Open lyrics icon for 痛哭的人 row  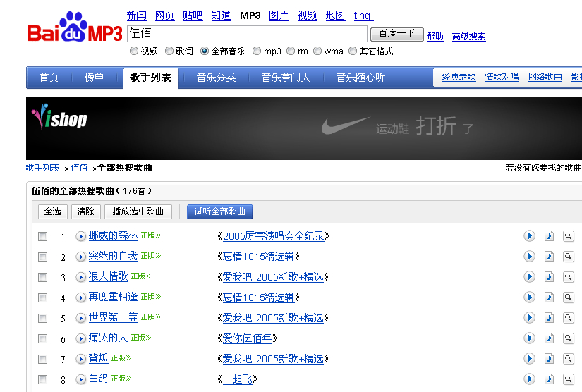point(549,338)
